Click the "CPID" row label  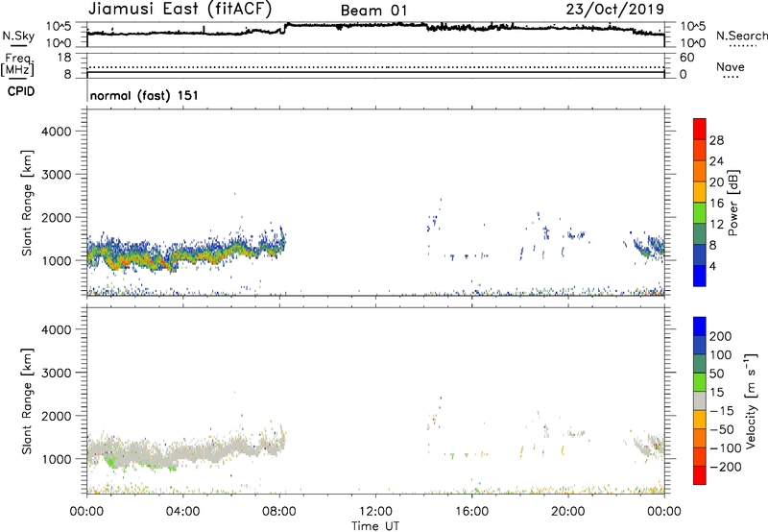pyautogui.click(x=21, y=91)
